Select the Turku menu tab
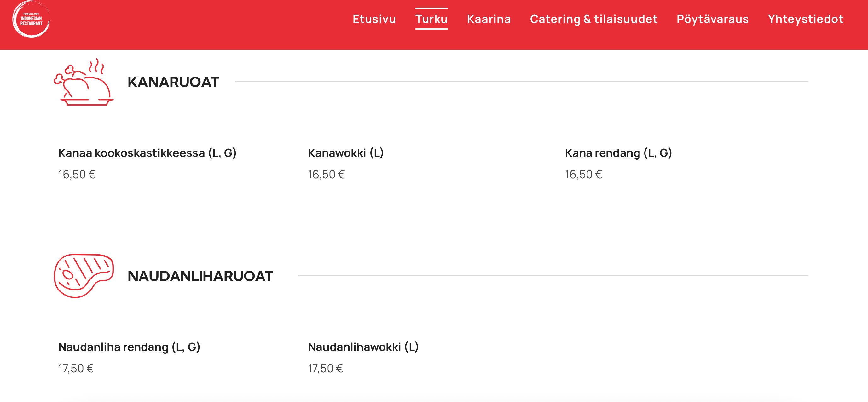Image resolution: width=868 pixels, height=402 pixels. click(431, 19)
